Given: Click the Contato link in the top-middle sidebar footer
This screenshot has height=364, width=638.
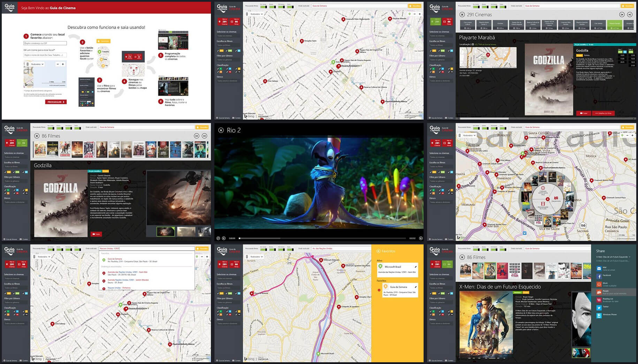Looking at the screenshot, I should click(237, 118).
